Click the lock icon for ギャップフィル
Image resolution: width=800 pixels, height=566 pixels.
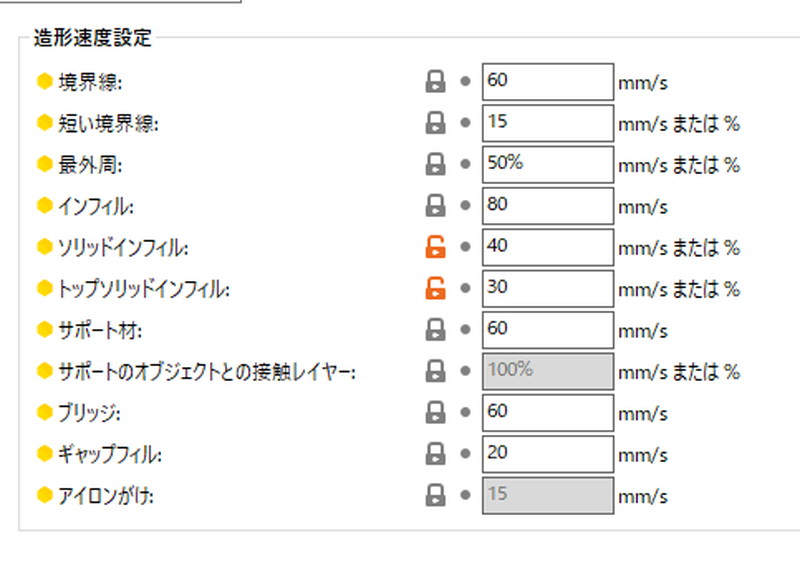(435, 454)
